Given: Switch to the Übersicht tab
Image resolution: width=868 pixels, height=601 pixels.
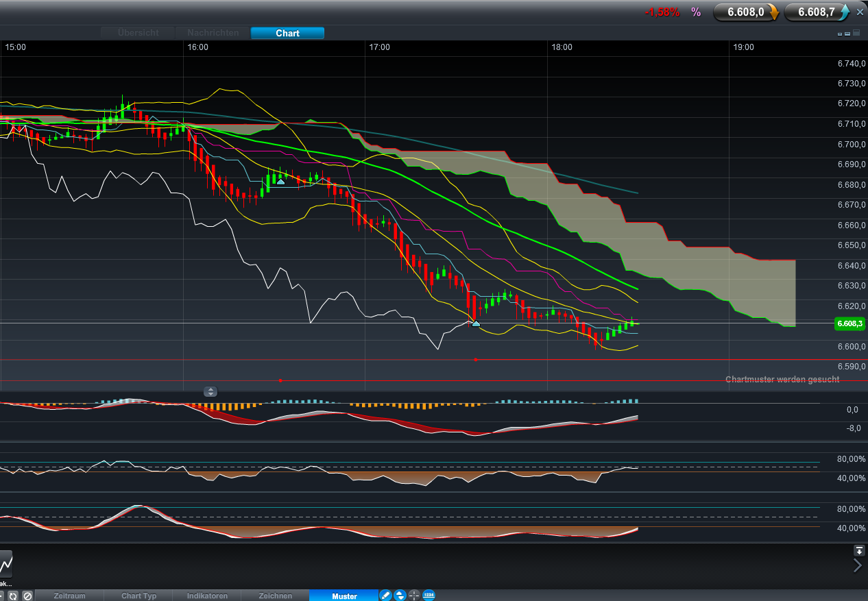Looking at the screenshot, I should 138,33.
